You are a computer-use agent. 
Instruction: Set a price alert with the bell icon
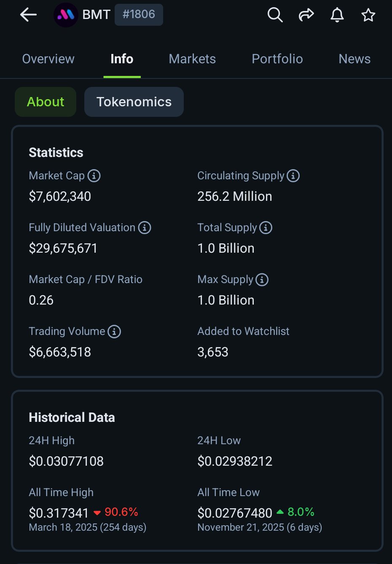point(337,15)
